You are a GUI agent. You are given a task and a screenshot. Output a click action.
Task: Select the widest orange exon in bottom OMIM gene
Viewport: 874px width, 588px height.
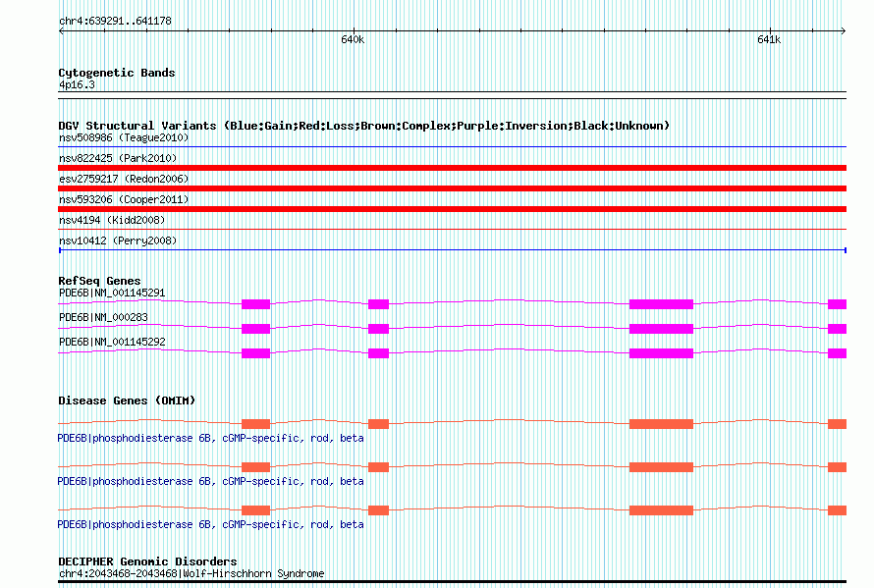661,510
